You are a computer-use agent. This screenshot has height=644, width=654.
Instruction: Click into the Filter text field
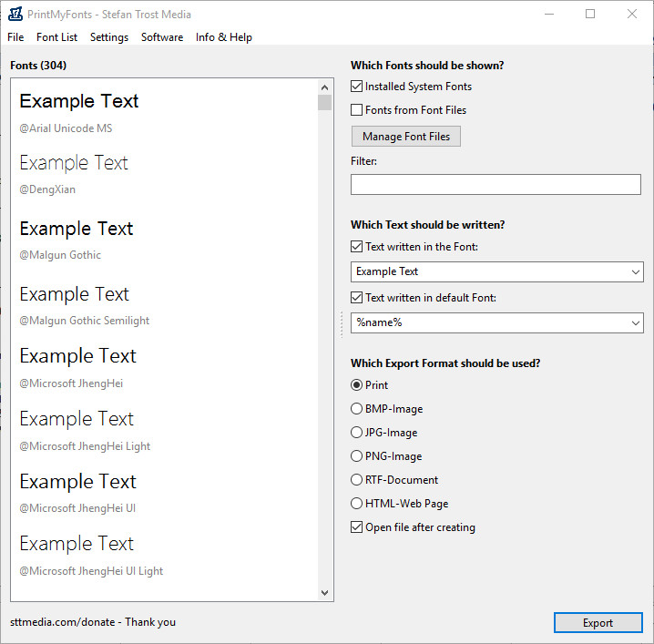pyautogui.click(x=496, y=184)
